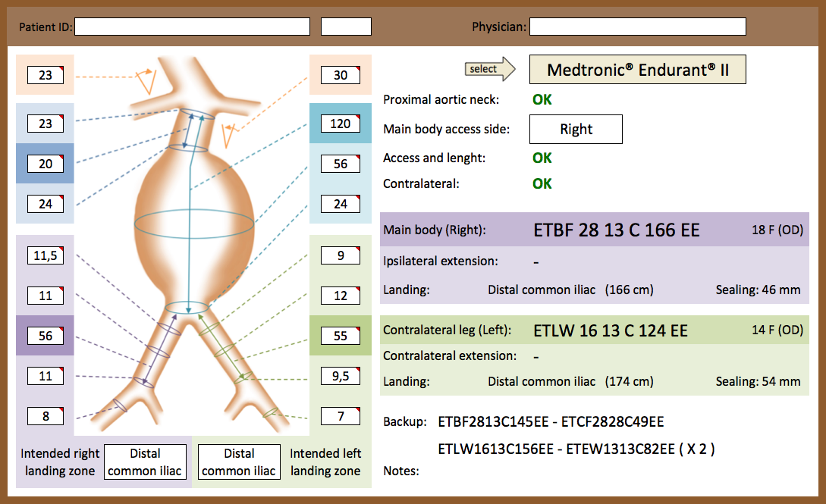Click the Contralateral leg (Left) label
Viewport: 826px width, 504px height.
[x=448, y=330]
